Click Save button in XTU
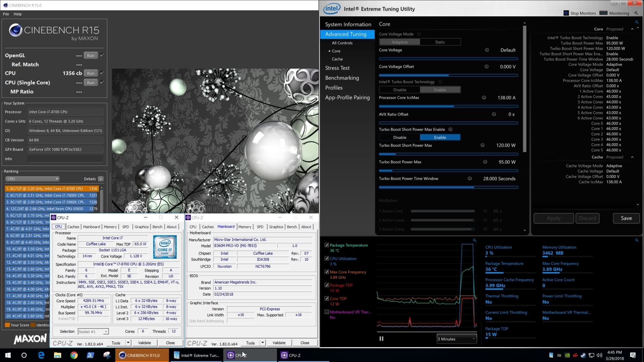The height and width of the screenshot is (362, 644). 626,218
